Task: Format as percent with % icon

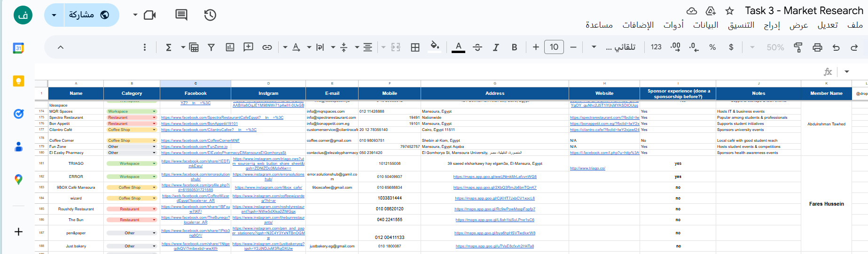Action: [x=712, y=47]
